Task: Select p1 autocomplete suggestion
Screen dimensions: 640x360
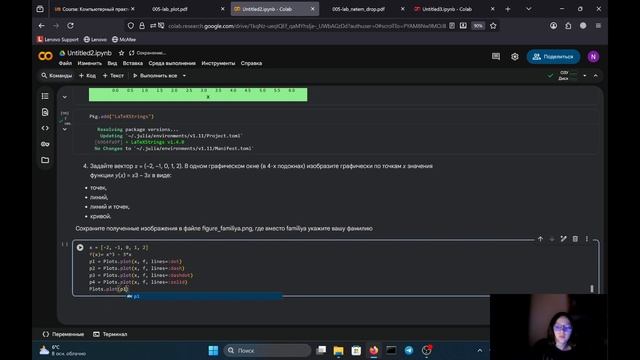Action: (x=204, y=296)
